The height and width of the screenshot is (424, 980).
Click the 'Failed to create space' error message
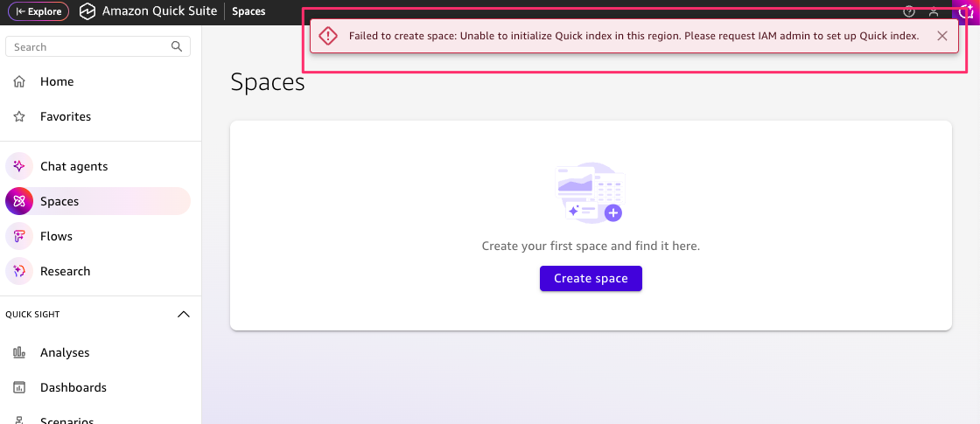tap(633, 36)
